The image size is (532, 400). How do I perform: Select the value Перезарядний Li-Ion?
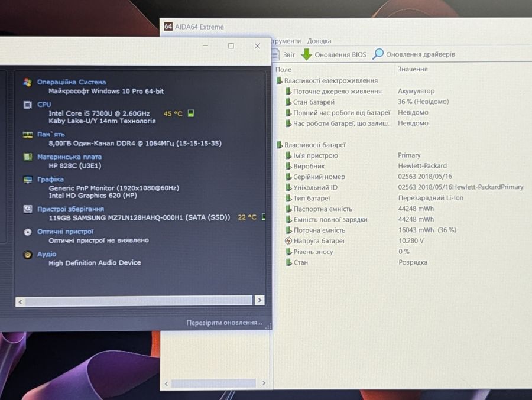pos(430,198)
